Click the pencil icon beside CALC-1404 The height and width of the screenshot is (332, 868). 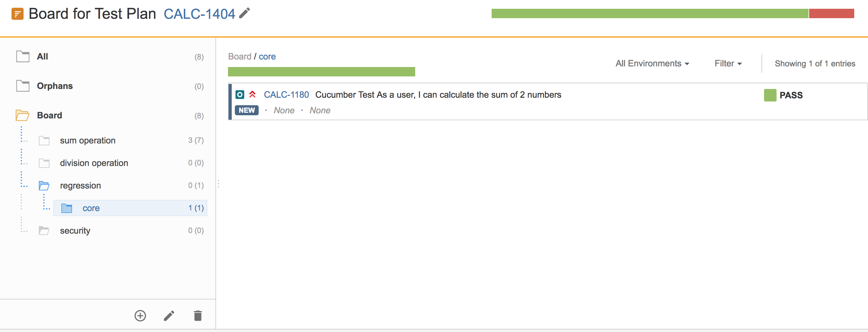[245, 13]
